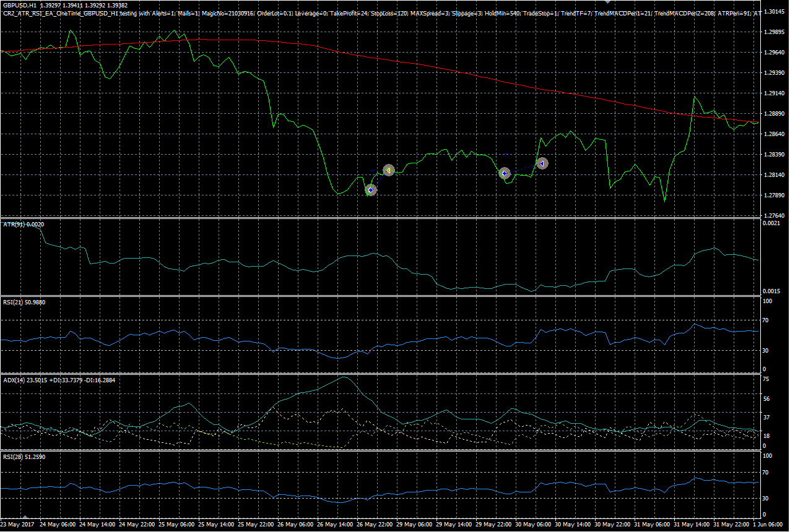Viewport: 790px width, 532px height.
Task: Click the RSI(28) 51.2590 indicator label
Action: pos(24,457)
